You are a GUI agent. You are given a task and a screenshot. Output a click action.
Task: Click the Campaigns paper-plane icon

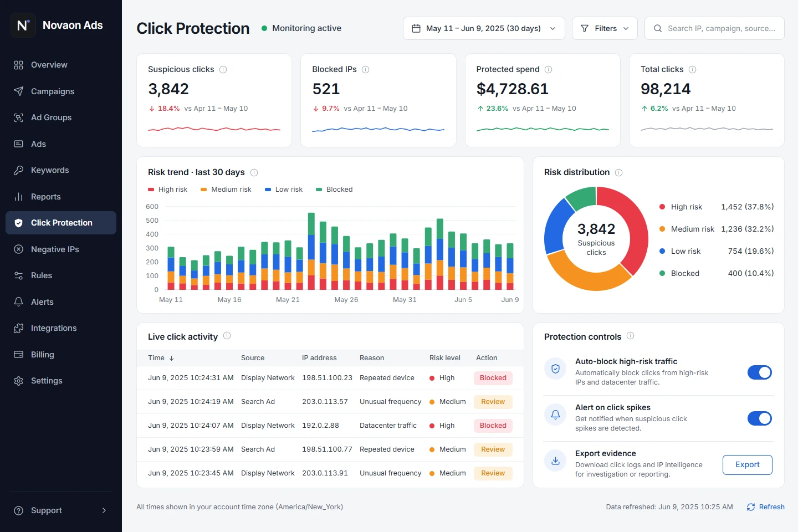click(x=18, y=91)
